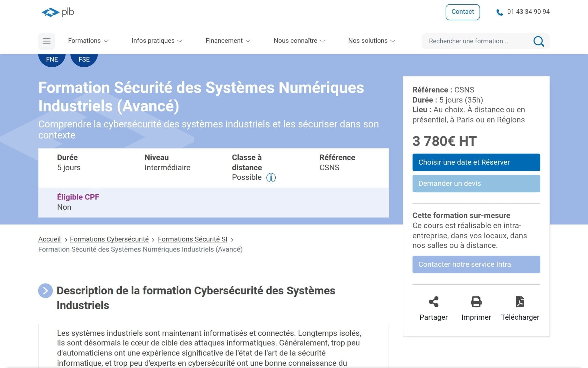The height and width of the screenshot is (368, 588).
Task: Click the Télécharger PDF icon
Action: [x=520, y=302]
